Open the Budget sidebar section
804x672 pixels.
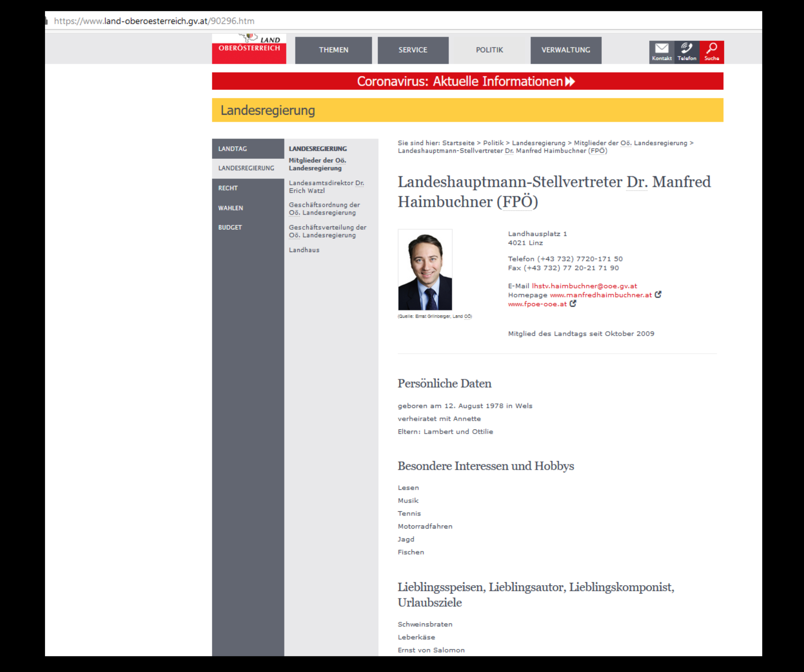[x=230, y=227]
